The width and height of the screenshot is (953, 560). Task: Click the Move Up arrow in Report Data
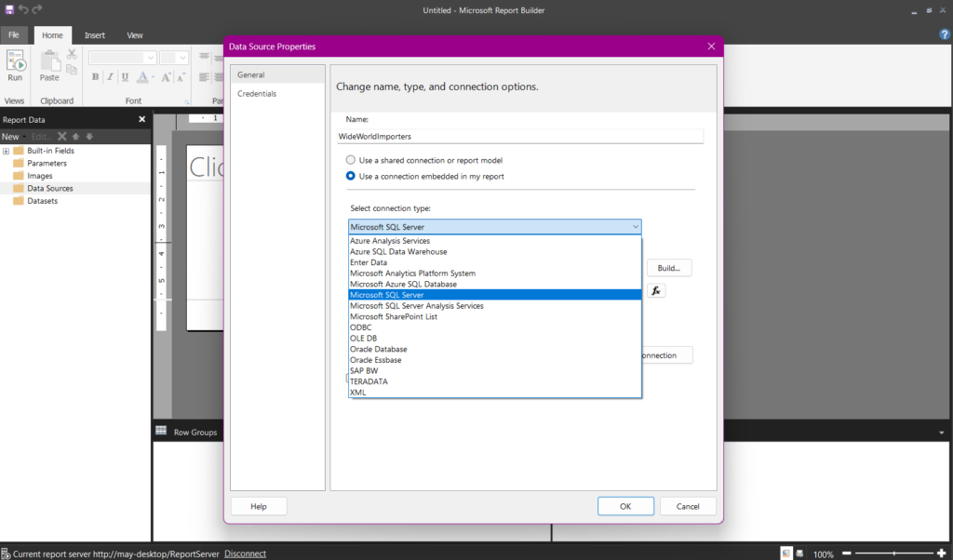pos(75,136)
